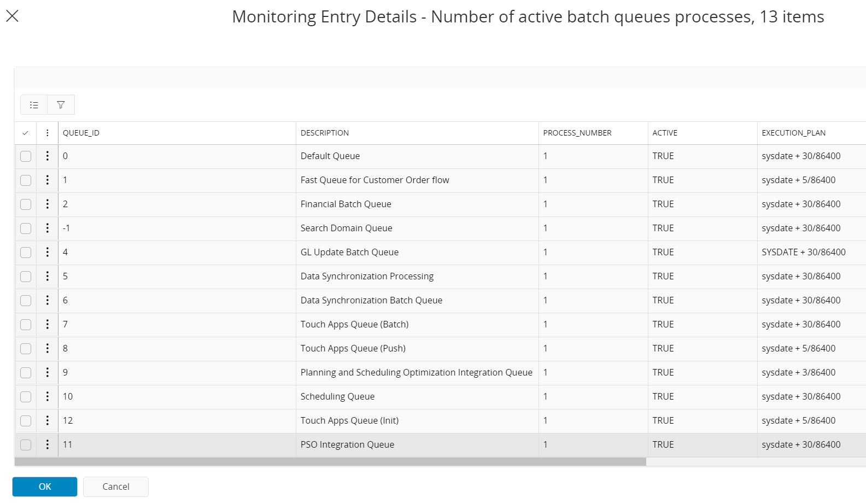The height and width of the screenshot is (504, 866).
Task: Select the Planning and Scheduling Optimization description cell
Action: point(416,372)
